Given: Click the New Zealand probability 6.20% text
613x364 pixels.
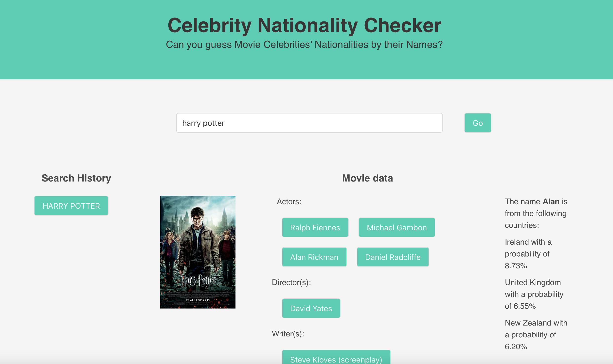Looking at the screenshot, I should point(536,335).
